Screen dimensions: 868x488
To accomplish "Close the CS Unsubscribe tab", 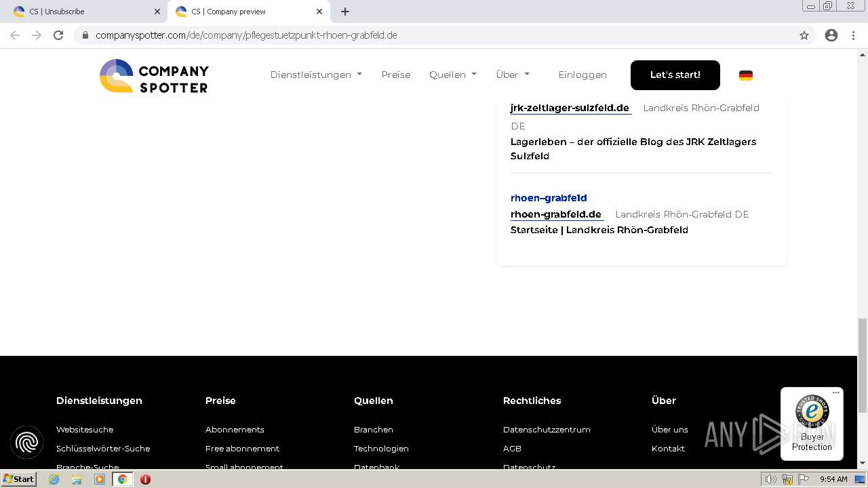I will click(x=157, y=12).
